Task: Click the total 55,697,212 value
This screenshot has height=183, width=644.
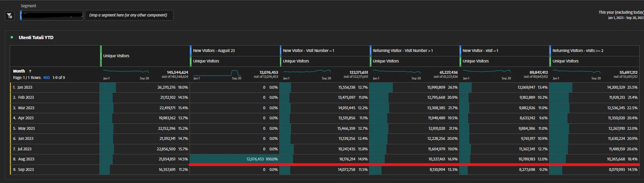Action: (x=628, y=72)
